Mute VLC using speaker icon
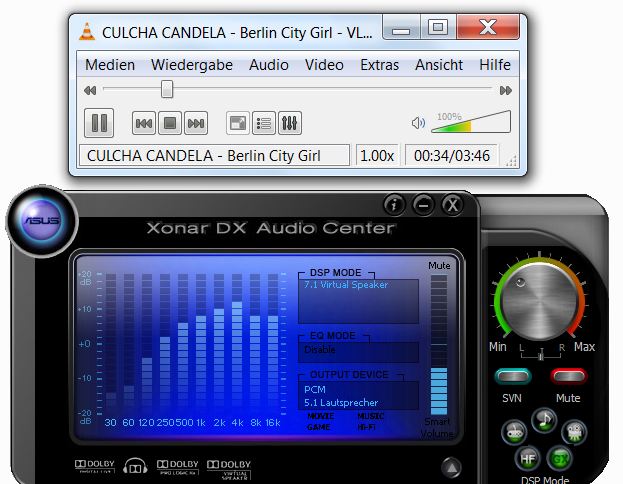The image size is (623, 484). tap(418, 123)
